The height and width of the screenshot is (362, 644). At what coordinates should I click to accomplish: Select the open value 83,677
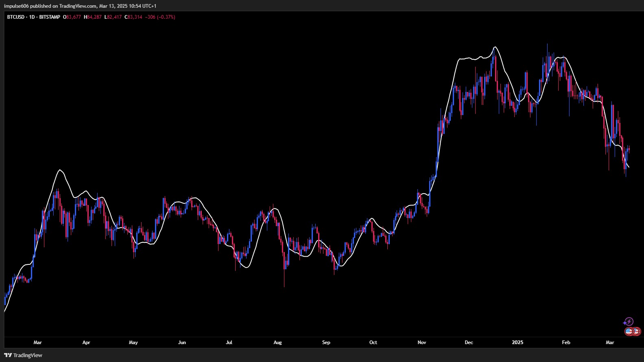(73, 17)
